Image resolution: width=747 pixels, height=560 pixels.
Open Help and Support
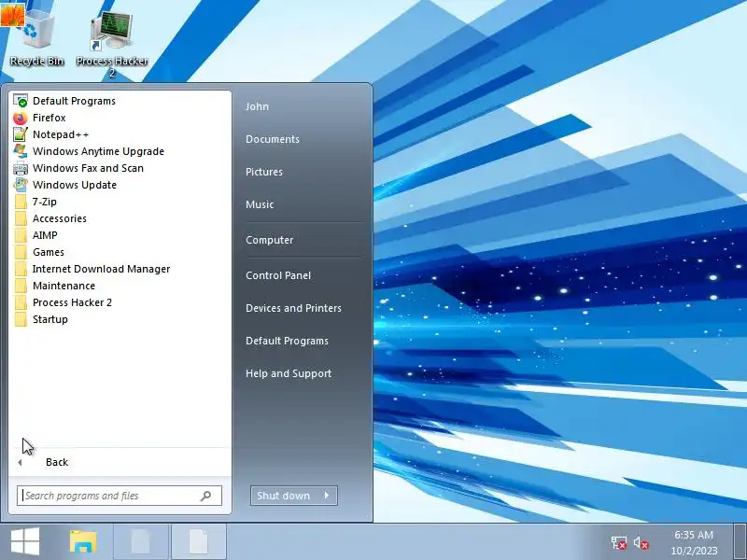point(289,373)
